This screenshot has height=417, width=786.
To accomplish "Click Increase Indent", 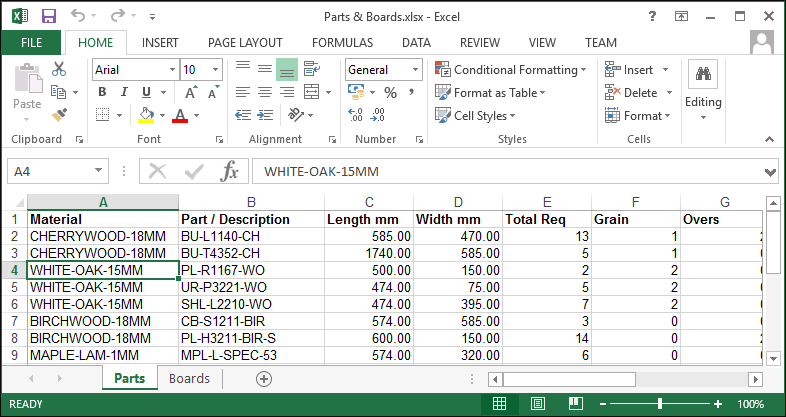I will click(265, 115).
